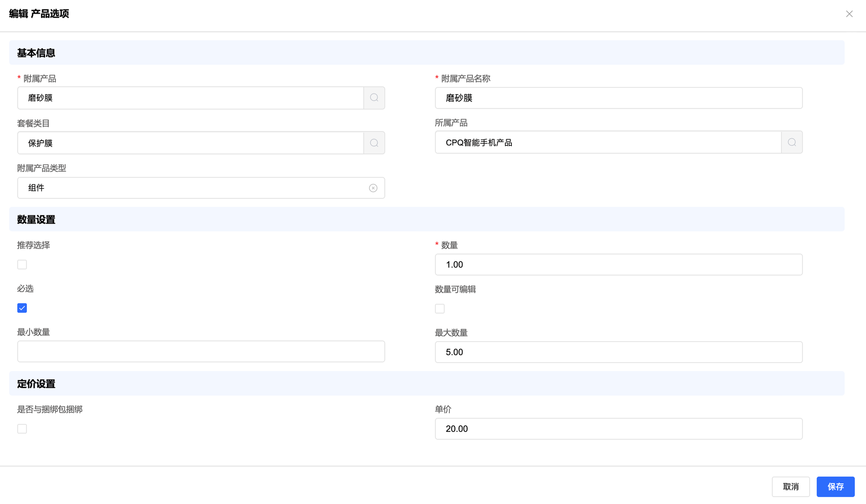866x504 pixels.
Task: Click the 套餐类目 lookup field with 保护膜
Action: (x=191, y=143)
